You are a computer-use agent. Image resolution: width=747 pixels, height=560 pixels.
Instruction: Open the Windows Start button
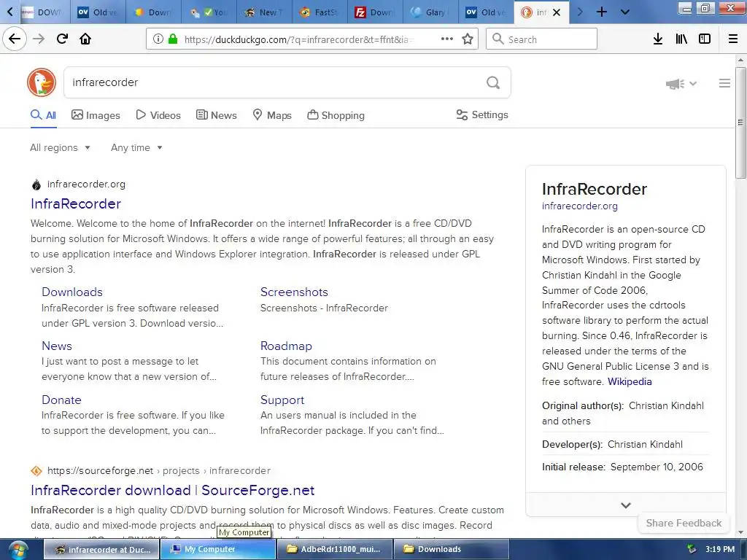(18, 550)
